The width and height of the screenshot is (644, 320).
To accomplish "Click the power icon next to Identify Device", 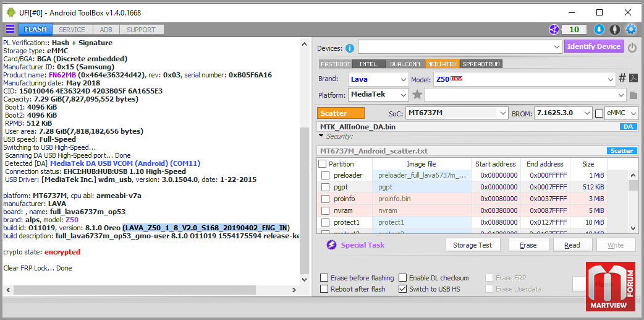I will [632, 47].
